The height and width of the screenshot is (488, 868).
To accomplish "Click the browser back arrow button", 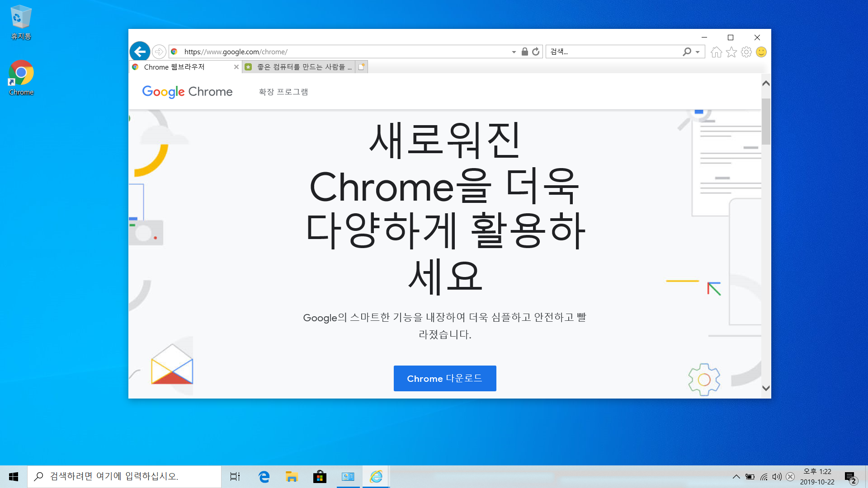I will pos(140,52).
